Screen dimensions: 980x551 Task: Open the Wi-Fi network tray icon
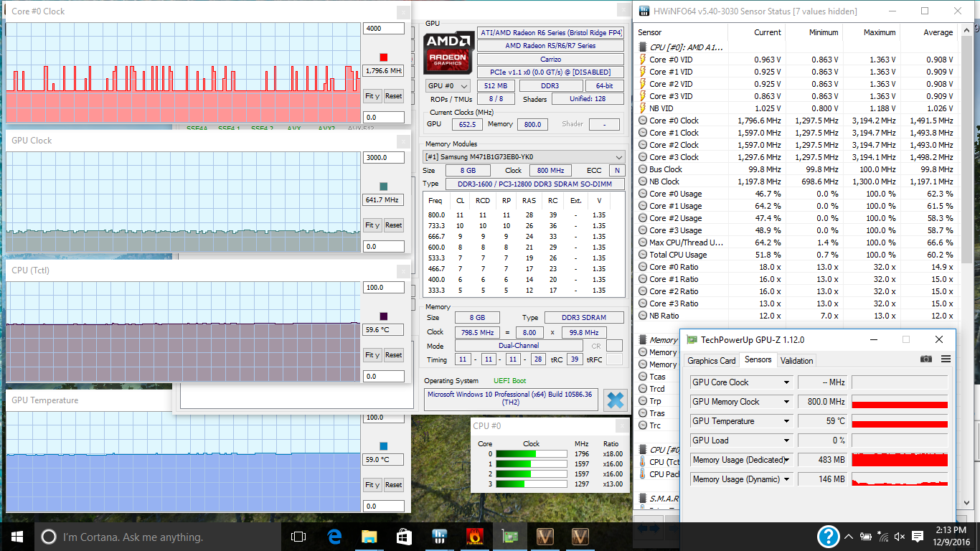882,537
